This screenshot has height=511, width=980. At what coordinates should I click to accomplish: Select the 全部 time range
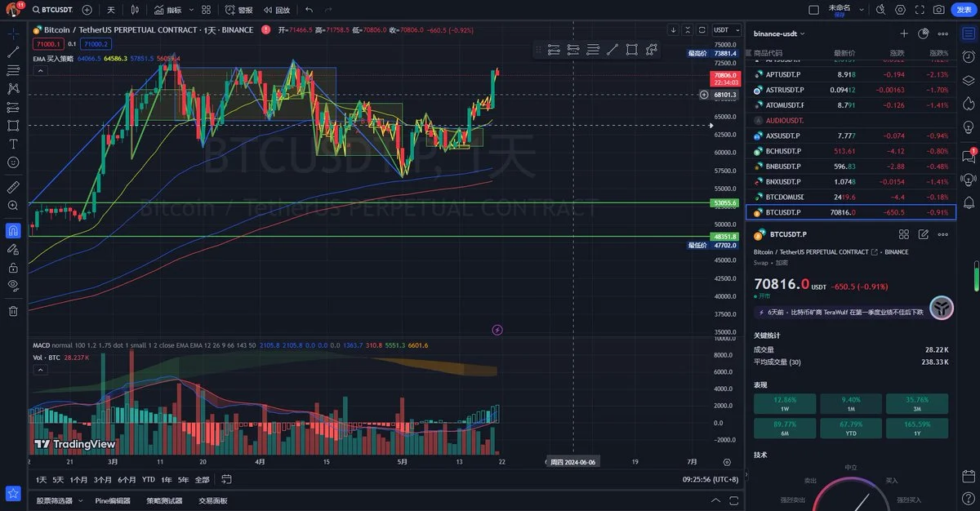pos(203,479)
